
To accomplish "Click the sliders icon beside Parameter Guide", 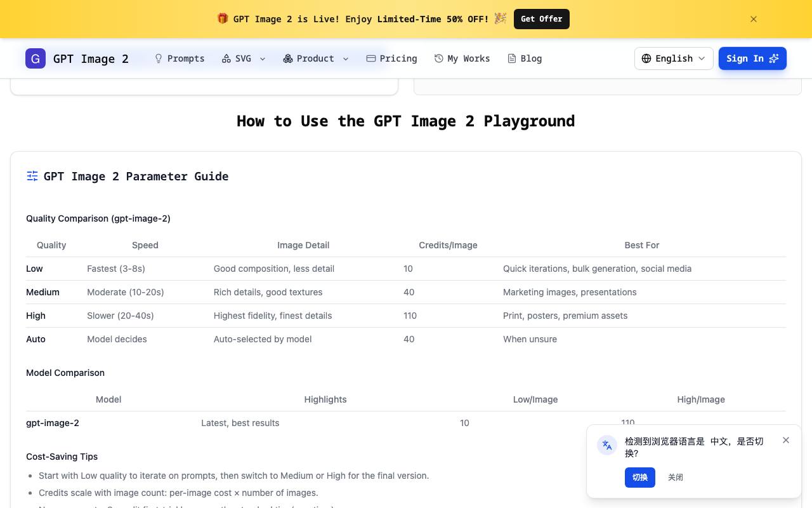I will point(32,176).
